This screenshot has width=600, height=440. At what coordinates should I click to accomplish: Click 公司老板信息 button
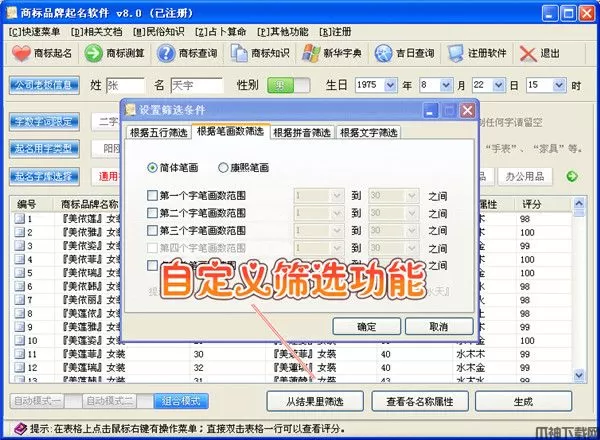44,85
